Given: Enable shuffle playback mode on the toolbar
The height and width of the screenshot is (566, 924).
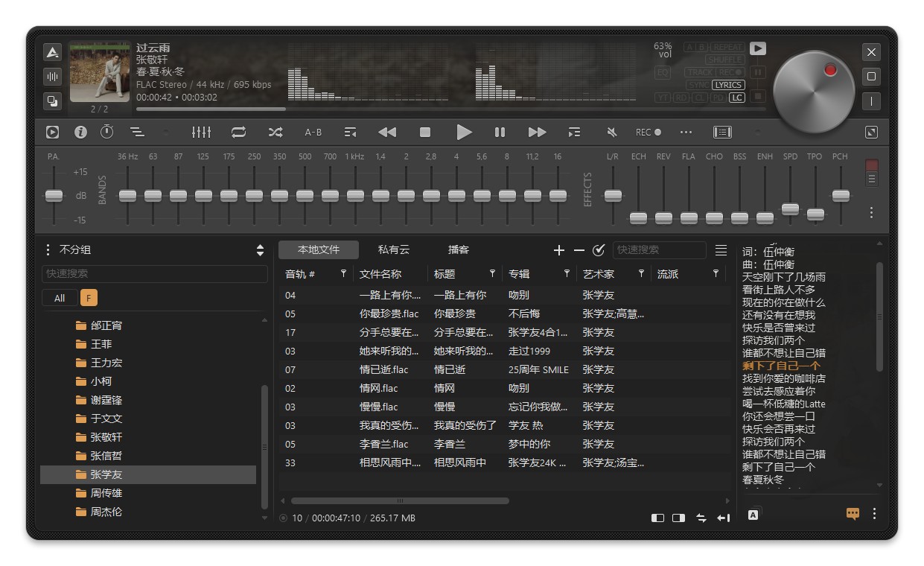Looking at the screenshot, I should [275, 132].
